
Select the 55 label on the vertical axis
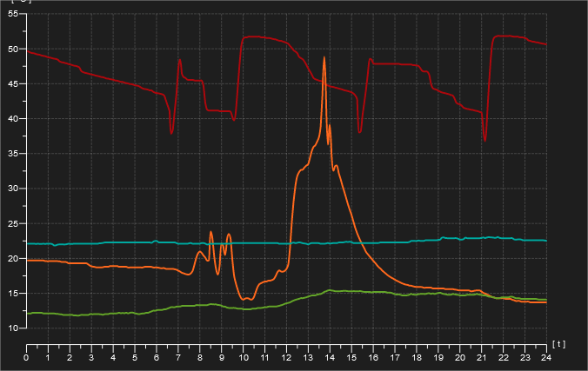[x=13, y=14]
